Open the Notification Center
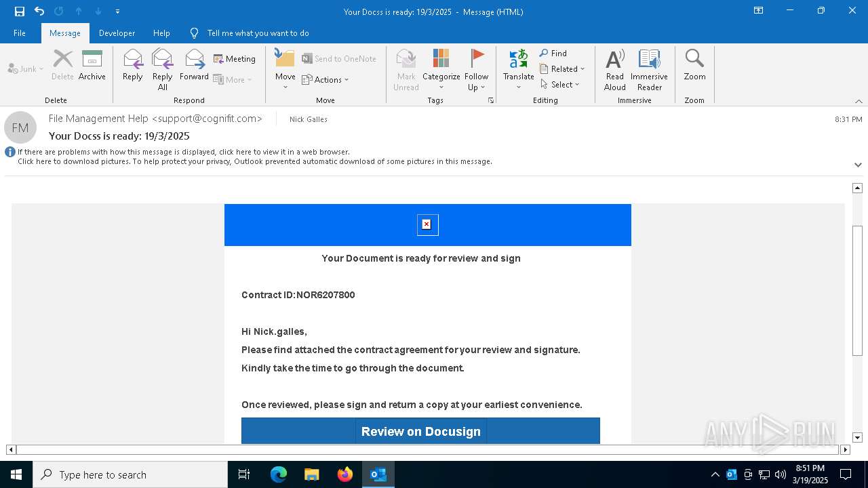This screenshot has height=488, width=868. click(846, 474)
